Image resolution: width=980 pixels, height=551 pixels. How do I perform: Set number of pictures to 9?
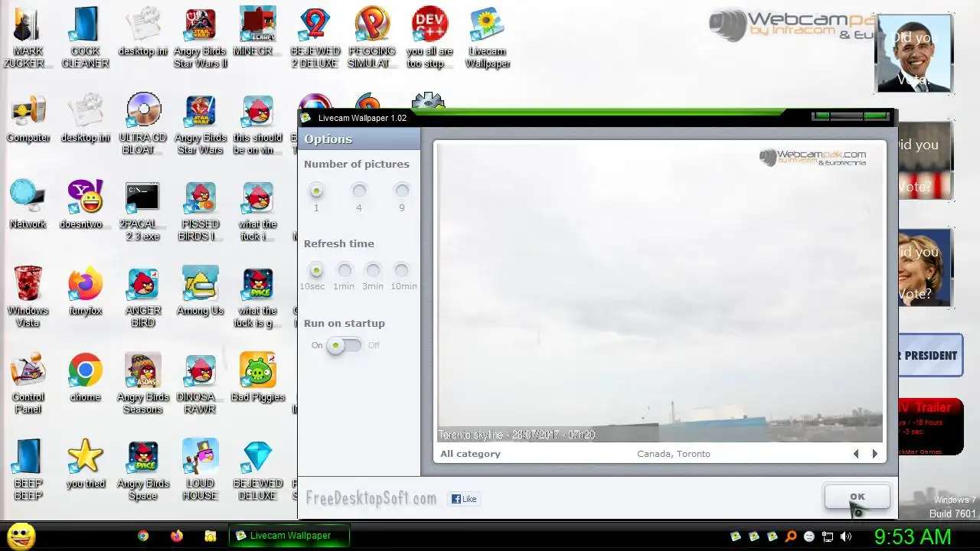401,191
